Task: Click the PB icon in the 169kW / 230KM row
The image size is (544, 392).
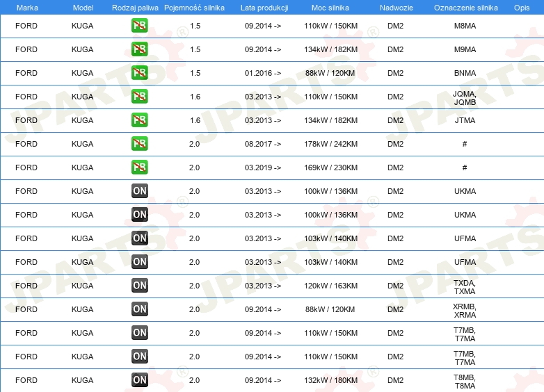Action: [x=139, y=167]
